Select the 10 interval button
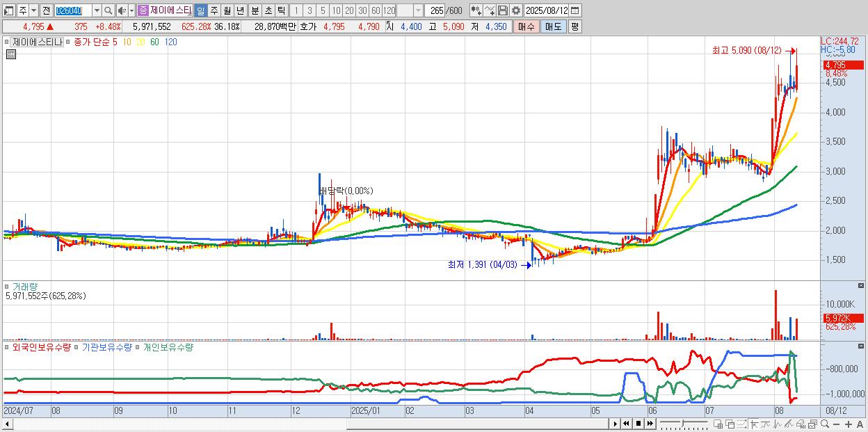Screen dimensions: 868x432 tap(336, 11)
